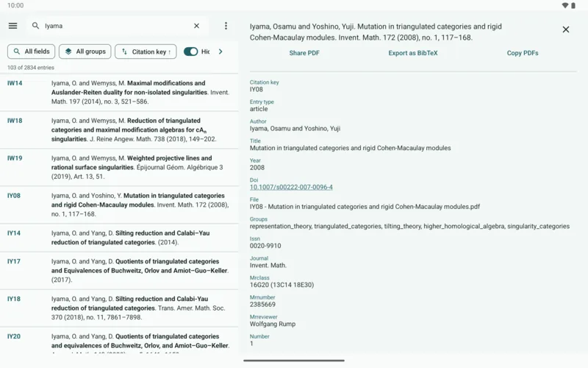Open the All fields filter
The width and height of the screenshot is (588, 368).
31,52
